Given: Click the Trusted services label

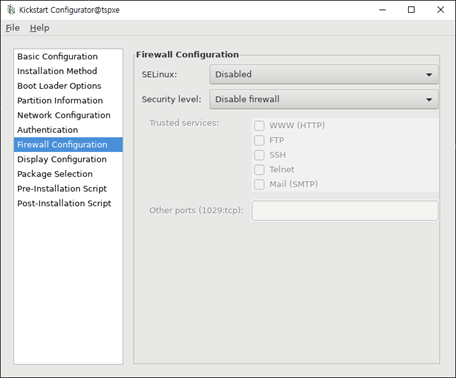Looking at the screenshot, I should click(184, 123).
